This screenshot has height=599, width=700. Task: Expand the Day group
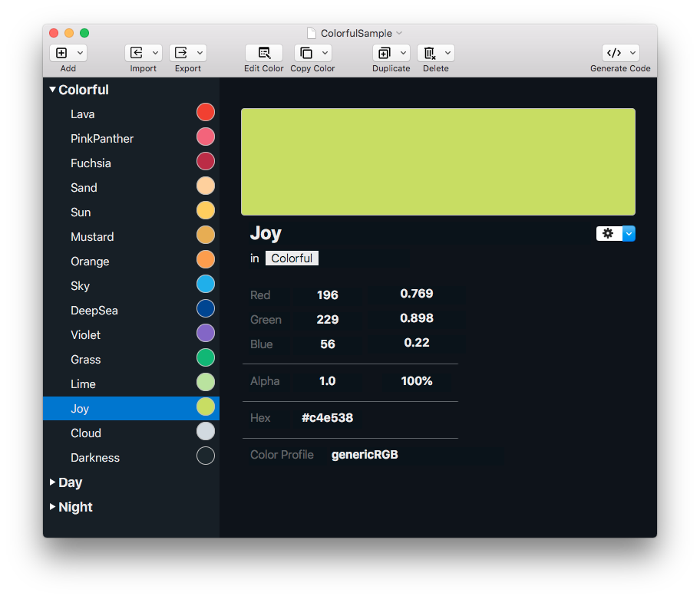click(54, 482)
